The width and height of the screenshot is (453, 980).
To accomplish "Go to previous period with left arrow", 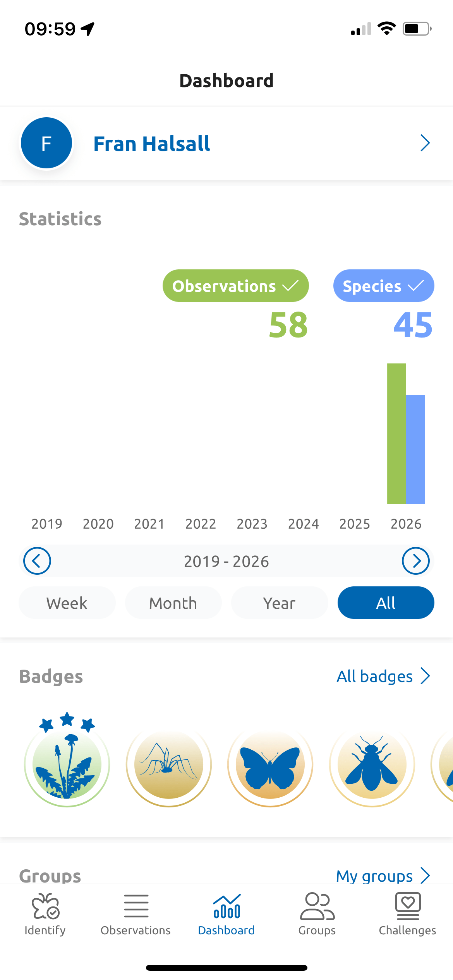I will pos(37,561).
